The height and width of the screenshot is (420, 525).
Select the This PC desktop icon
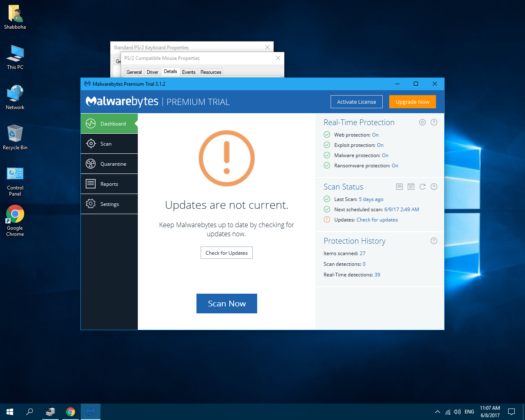pyautogui.click(x=15, y=57)
